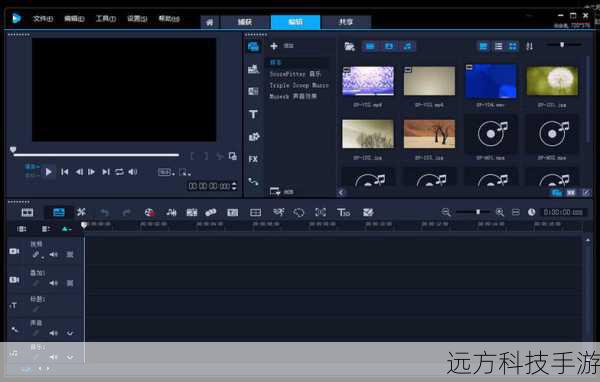Open the 帮助 (Help) menu

tap(169, 18)
